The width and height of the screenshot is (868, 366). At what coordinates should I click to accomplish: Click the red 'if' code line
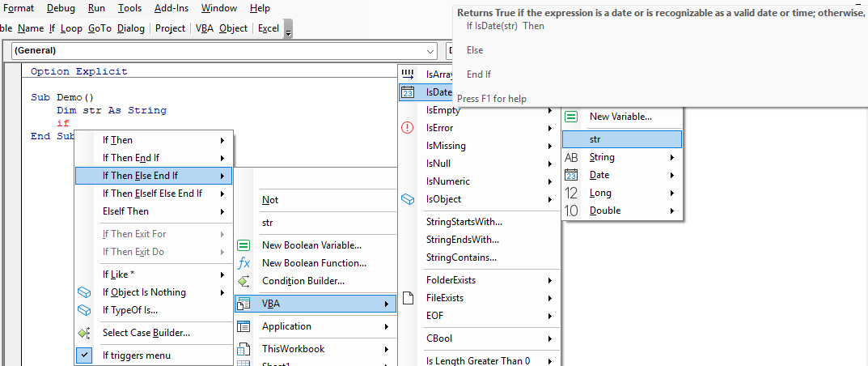pyautogui.click(x=63, y=123)
